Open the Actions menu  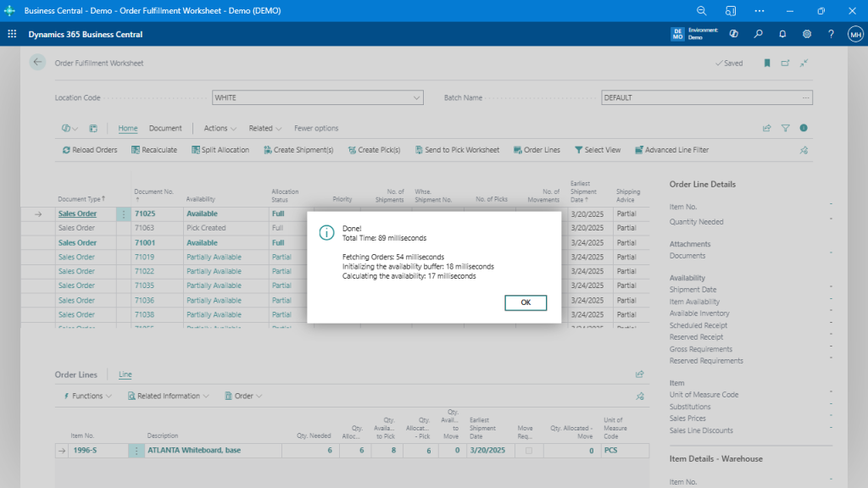[214, 128]
